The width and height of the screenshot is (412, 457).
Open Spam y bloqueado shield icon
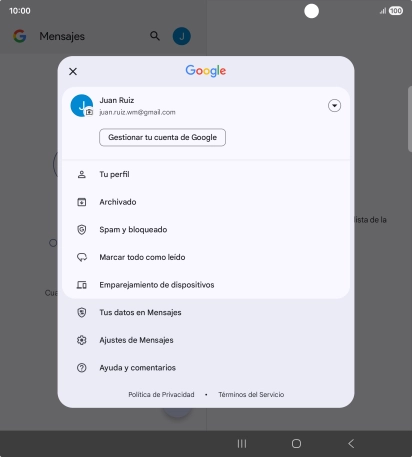click(x=82, y=230)
